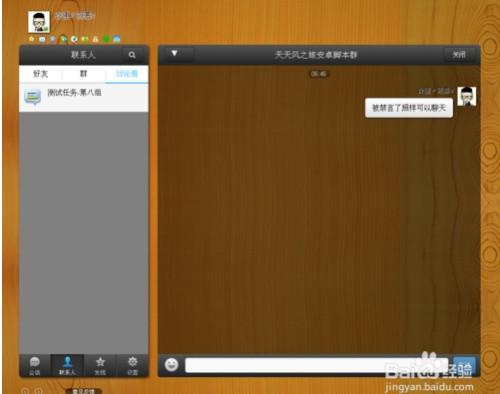
Task: Switch to the 好友 friends tab
Action: (41, 74)
